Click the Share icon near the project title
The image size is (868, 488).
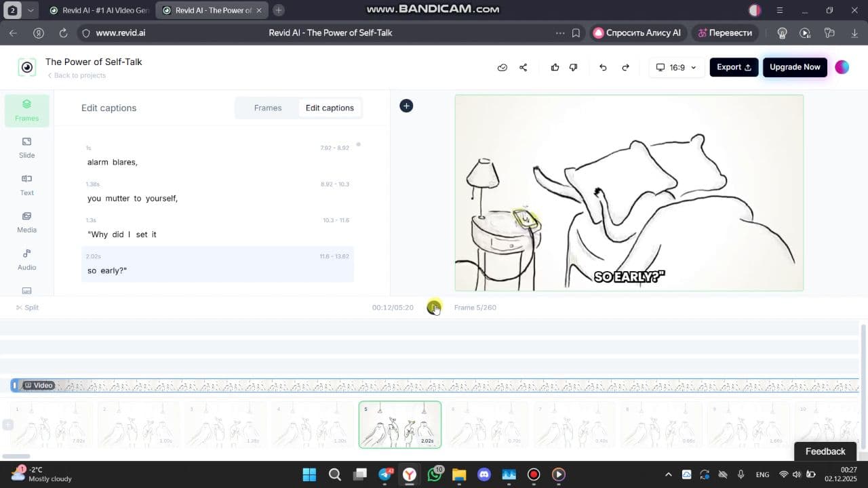[x=523, y=67]
